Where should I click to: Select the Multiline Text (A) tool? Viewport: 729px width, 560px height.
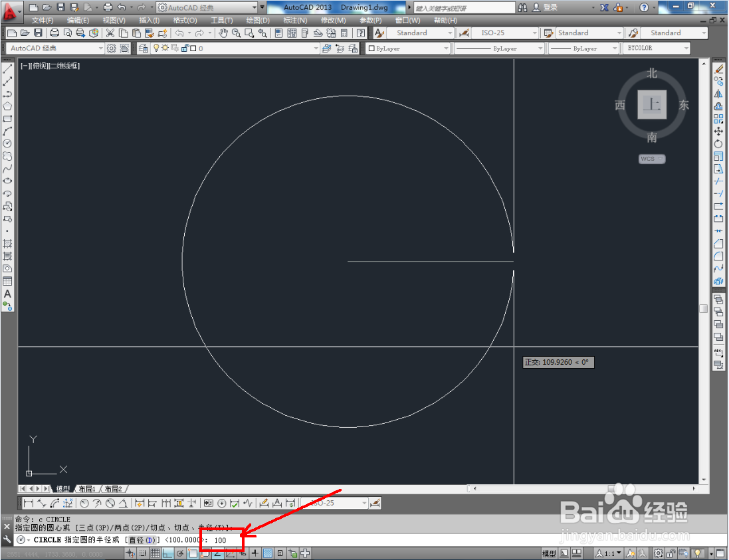click(x=7, y=294)
